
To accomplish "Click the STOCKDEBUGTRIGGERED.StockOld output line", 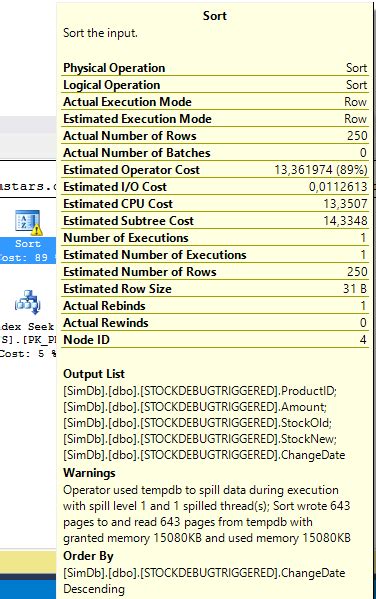I will (198, 423).
